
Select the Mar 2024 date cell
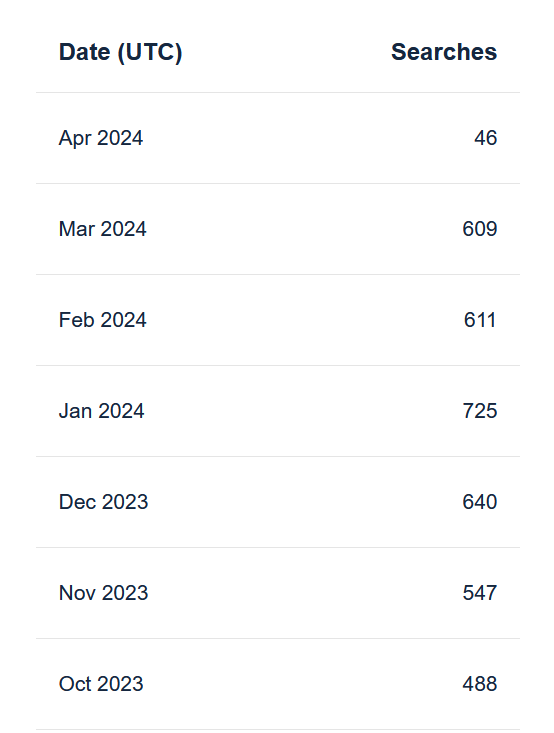(x=102, y=229)
